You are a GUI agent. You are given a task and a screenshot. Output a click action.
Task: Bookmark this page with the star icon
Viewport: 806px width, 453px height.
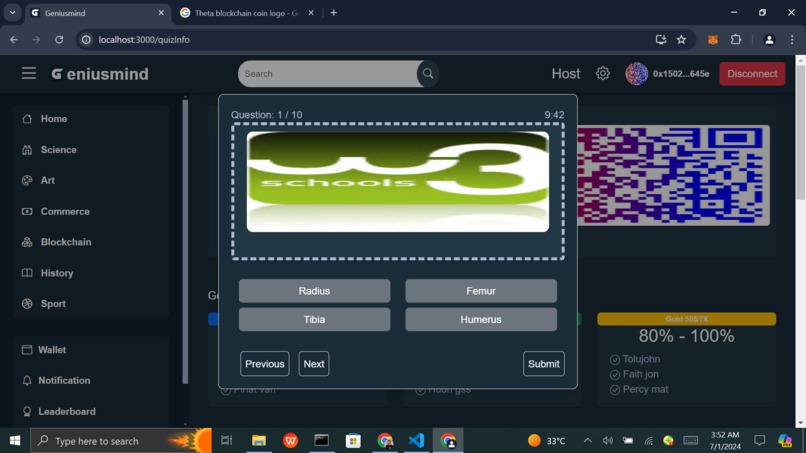click(x=681, y=40)
